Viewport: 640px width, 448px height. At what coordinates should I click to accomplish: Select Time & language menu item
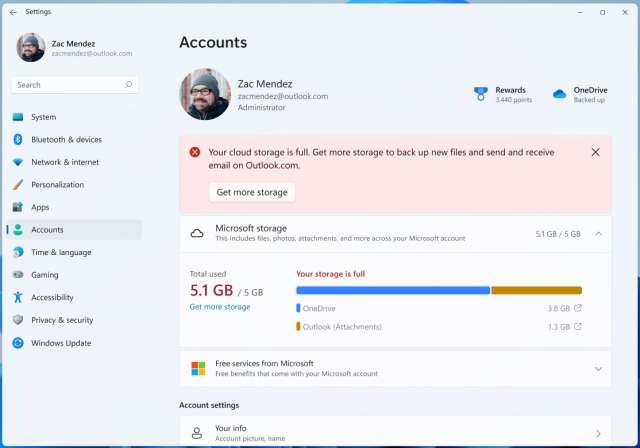61,252
